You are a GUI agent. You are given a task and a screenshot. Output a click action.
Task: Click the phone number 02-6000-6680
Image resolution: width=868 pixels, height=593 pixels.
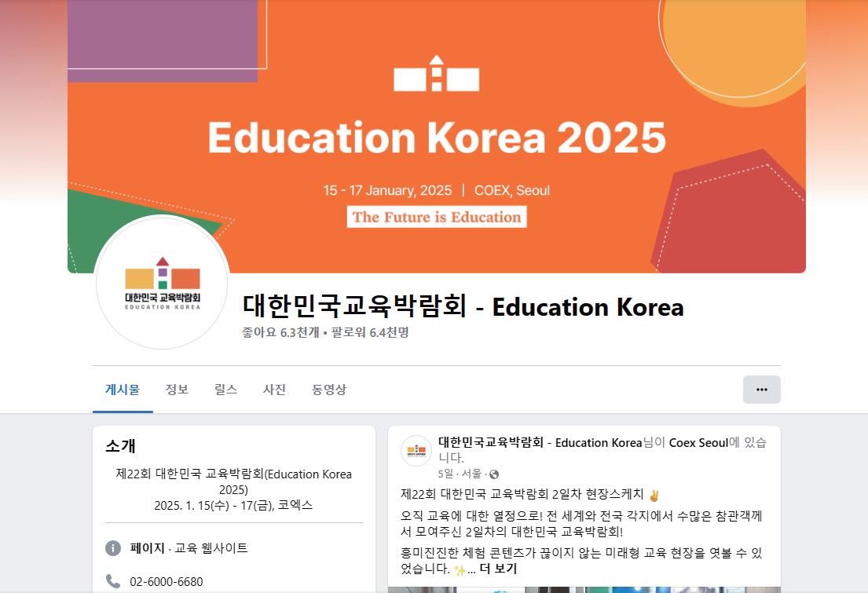pyautogui.click(x=167, y=582)
